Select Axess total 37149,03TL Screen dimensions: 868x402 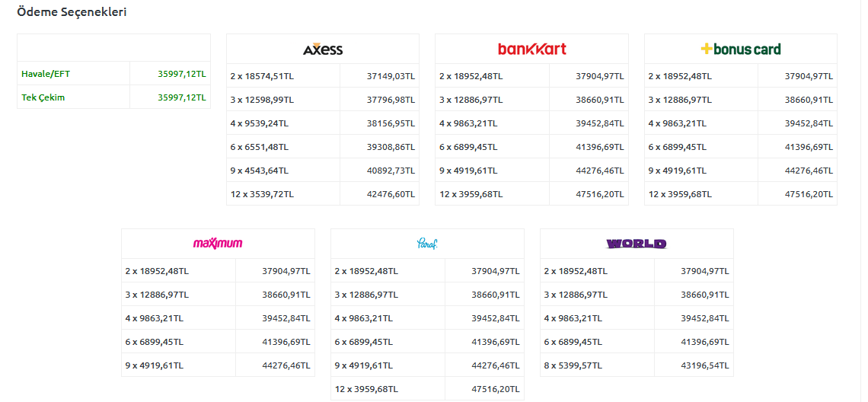click(x=391, y=76)
